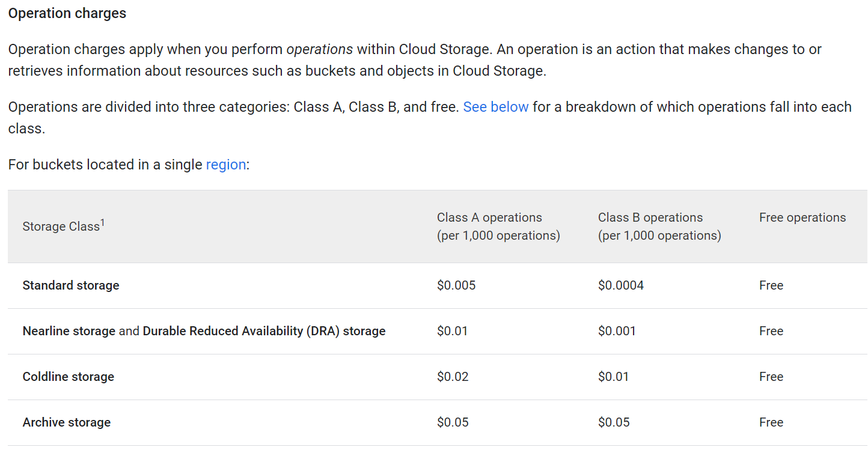Click 'Free' in the Nearline storage row
Image resolution: width=868 pixels, height=453 pixels.
click(x=771, y=331)
